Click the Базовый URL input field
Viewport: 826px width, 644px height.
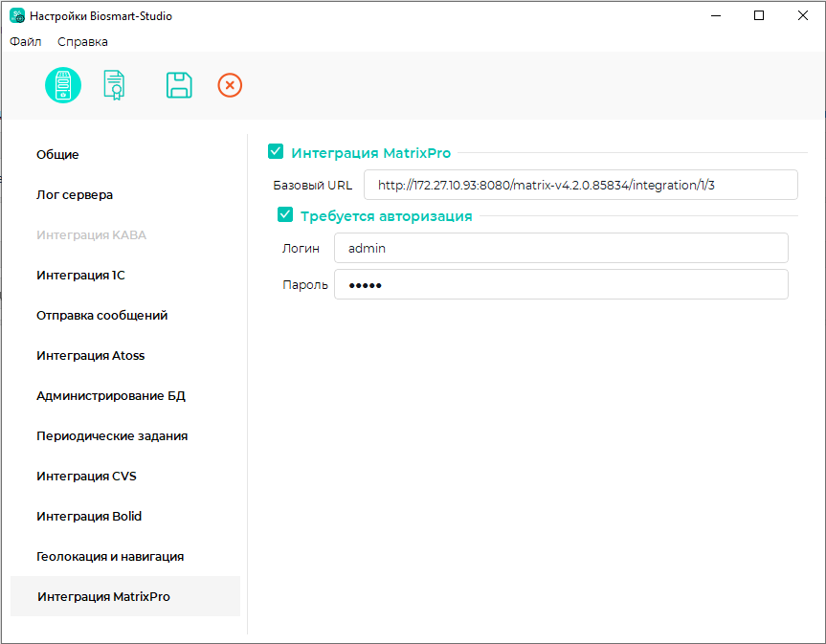(x=581, y=185)
